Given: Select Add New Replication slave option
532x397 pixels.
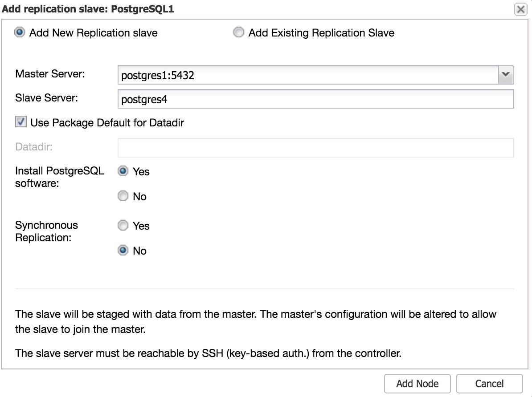Looking at the screenshot, I should tap(20, 32).
